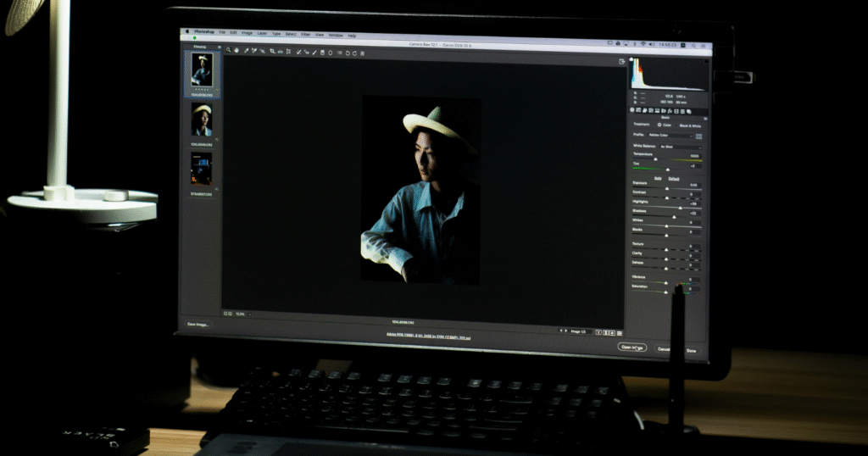Select the Hand tool
The height and width of the screenshot is (456, 868).
(x=236, y=51)
